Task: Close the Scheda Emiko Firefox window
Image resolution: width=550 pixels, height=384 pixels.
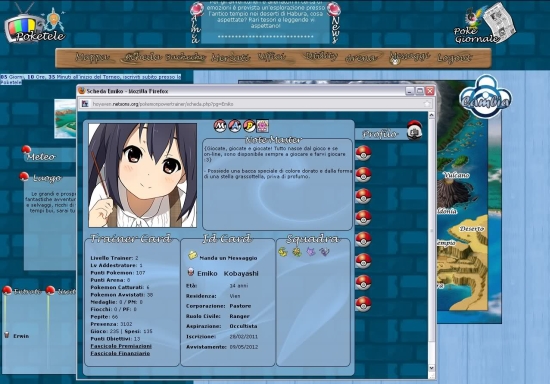Action: coord(430,91)
